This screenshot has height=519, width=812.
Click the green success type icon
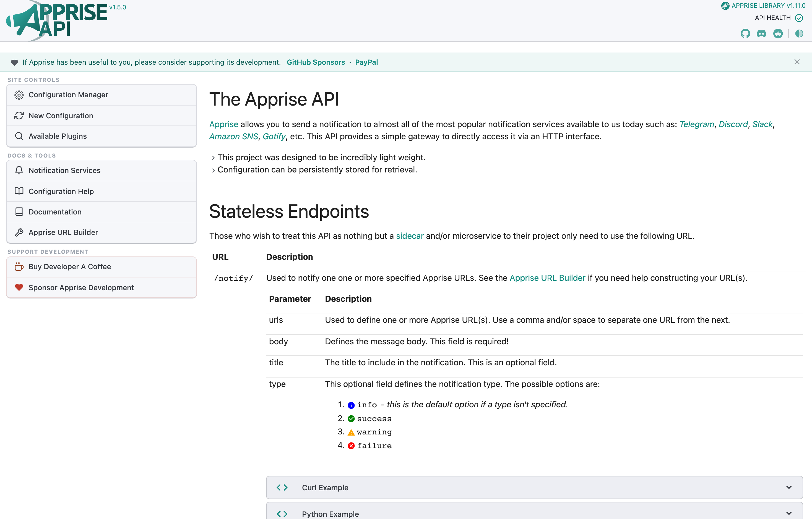351,419
